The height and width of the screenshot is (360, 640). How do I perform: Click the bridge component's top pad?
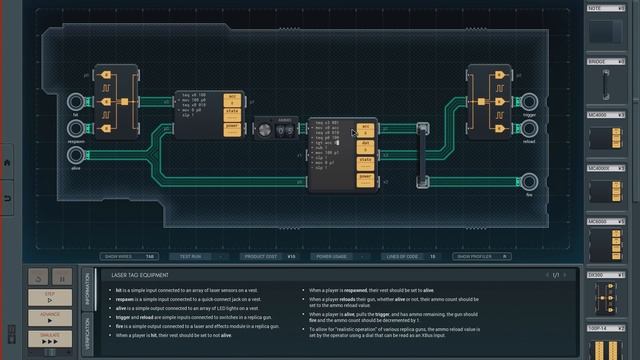pos(422,129)
